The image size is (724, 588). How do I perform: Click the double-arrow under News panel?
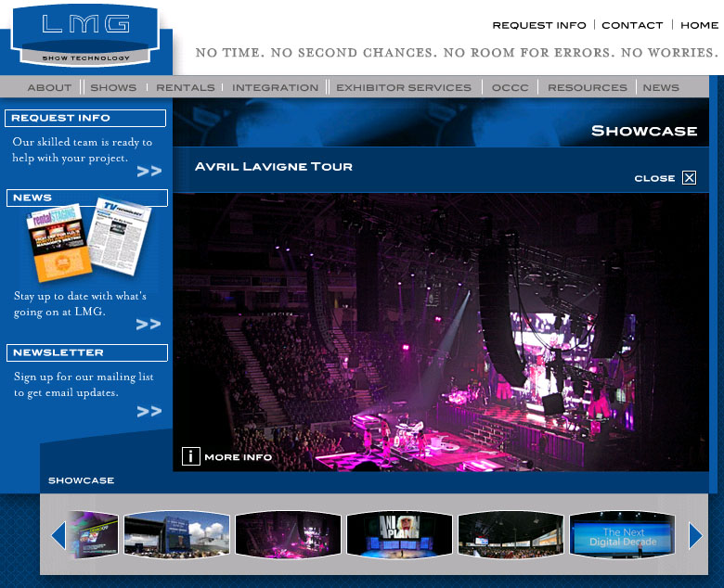click(149, 325)
